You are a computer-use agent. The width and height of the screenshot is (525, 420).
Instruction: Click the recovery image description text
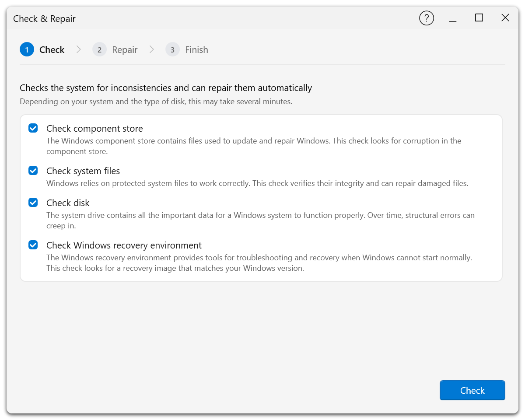(x=259, y=263)
